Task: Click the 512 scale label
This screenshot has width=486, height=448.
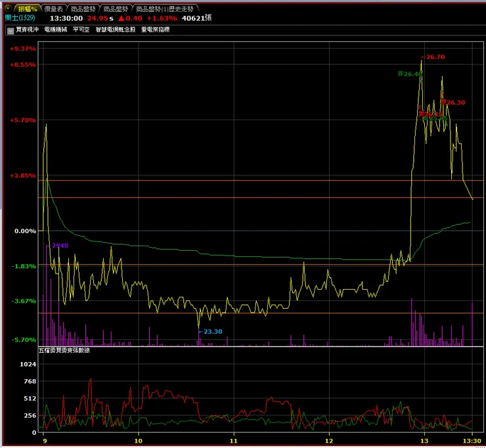Action: tap(30, 398)
